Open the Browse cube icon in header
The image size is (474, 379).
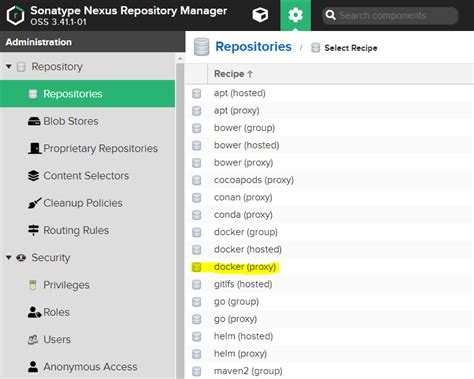pos(260,15)
